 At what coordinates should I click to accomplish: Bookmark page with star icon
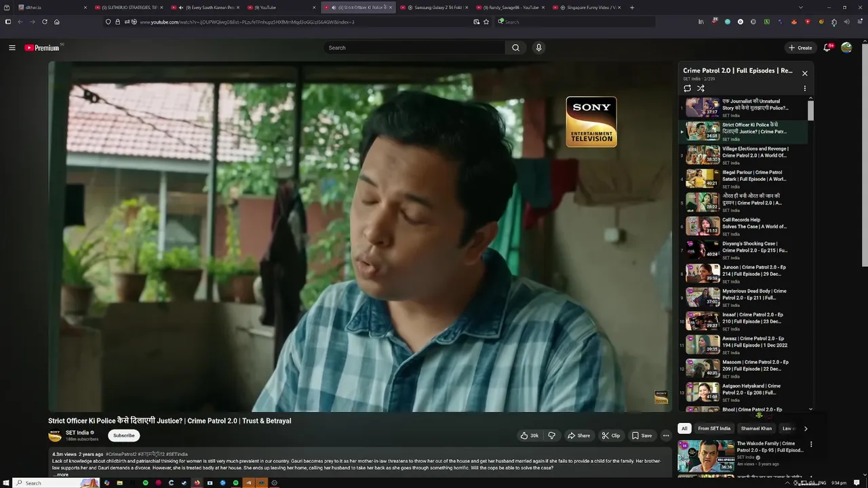486,22
